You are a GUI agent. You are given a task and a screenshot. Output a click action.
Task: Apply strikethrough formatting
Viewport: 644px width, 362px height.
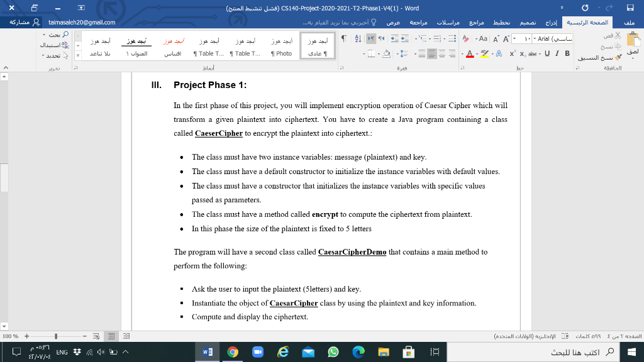532,54
